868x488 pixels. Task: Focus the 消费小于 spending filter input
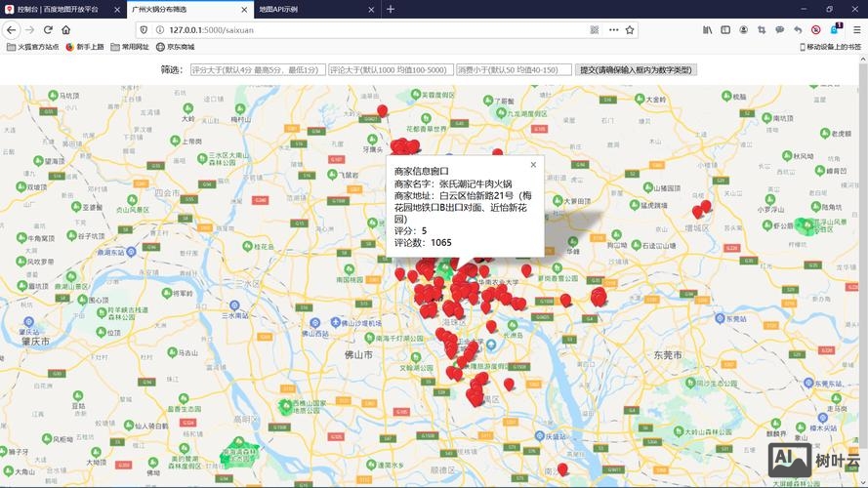click(x=514, y=69)
